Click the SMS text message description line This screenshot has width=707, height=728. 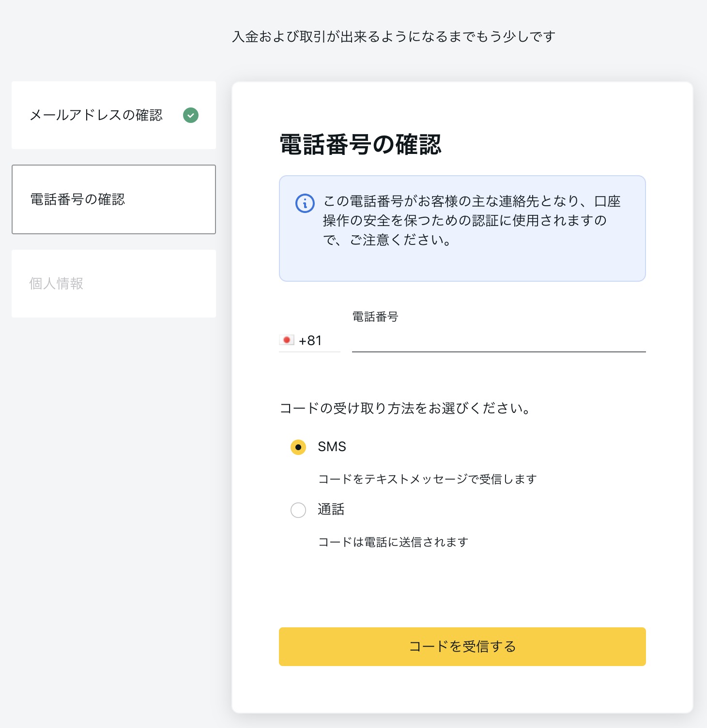[x=427, y=479]
